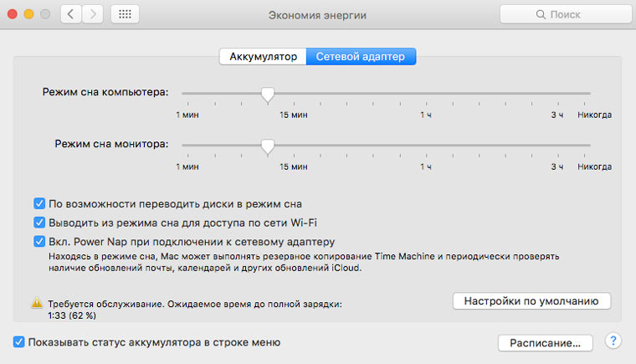This screenshot has width=636, height=364.
Task: Click the back navigation arrow
Action: 70,14
